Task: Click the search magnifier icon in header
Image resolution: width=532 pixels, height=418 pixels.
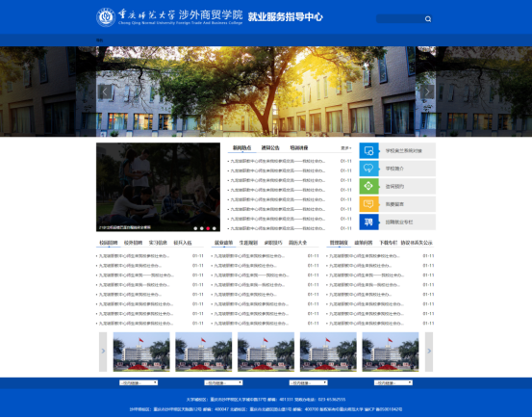Action: click(428, 19)
